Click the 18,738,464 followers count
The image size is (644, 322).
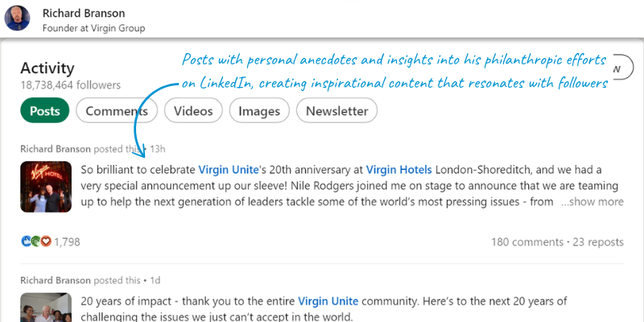pyautogui.click(x=70, y=85)
